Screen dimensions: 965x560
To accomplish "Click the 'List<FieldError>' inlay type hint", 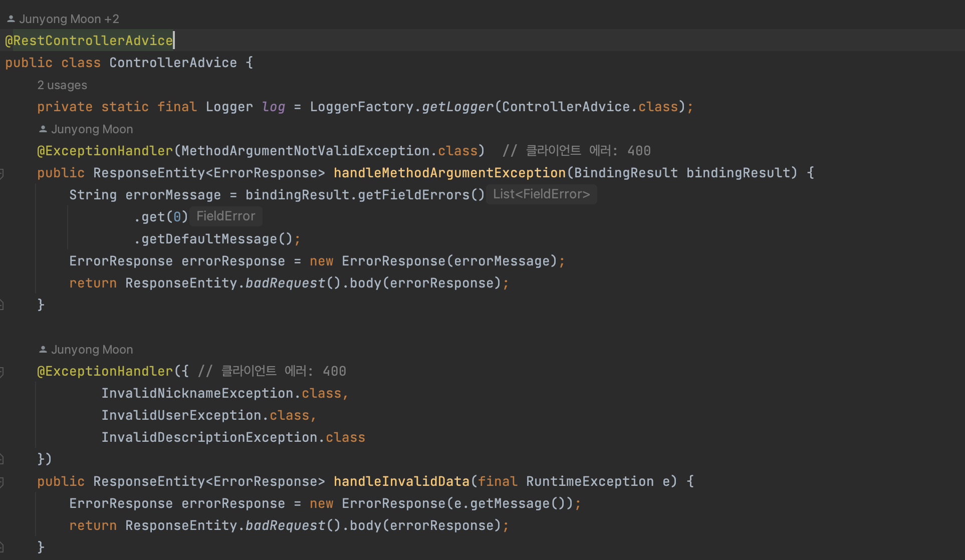I will click(x=541, y=194).
